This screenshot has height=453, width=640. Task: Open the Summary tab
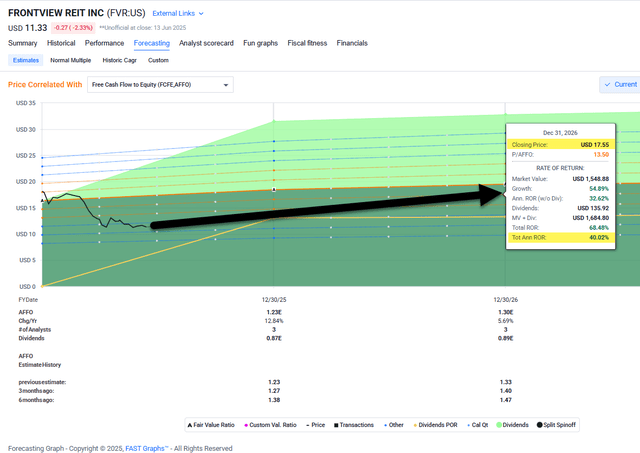(22, 43)
